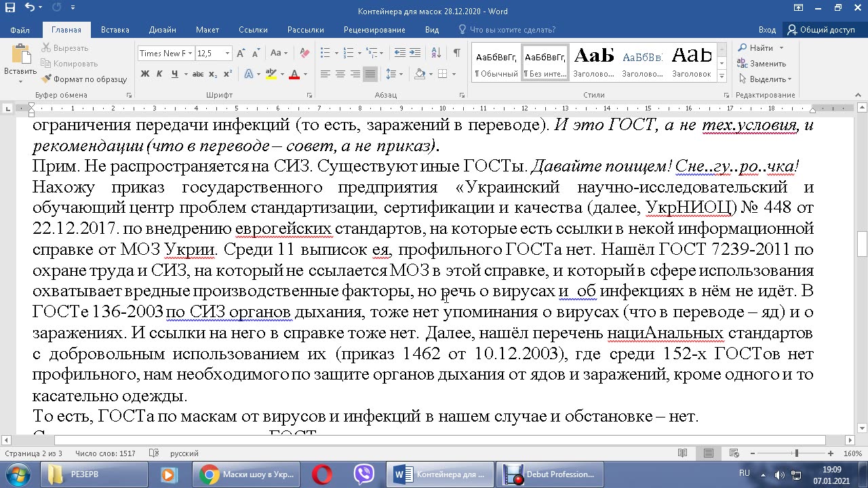Click the word count status 'Число слов: 1517'
This screenshot has width=868, height=488.
tap(105, 453)
